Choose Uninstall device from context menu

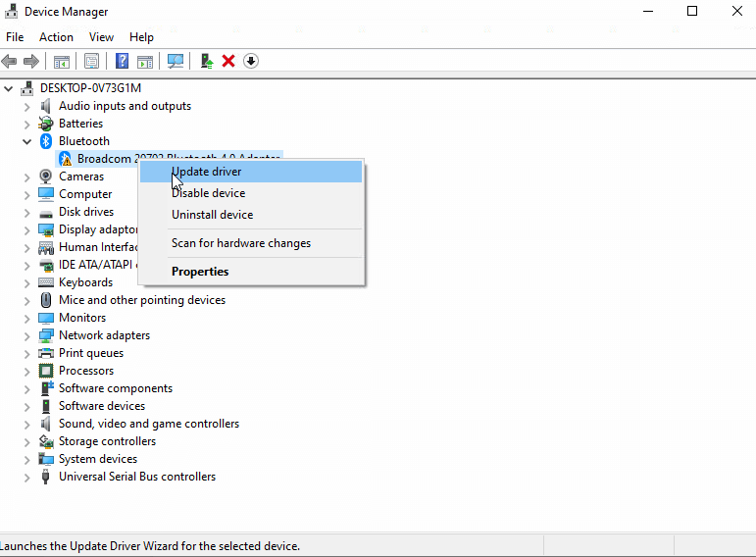212,215
